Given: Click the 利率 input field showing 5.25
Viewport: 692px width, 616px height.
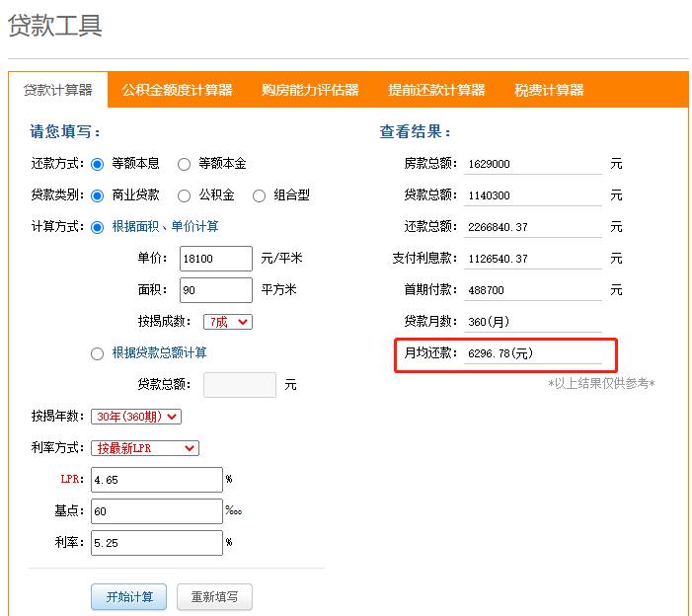Looking at the screenshot, I should 157,543.
